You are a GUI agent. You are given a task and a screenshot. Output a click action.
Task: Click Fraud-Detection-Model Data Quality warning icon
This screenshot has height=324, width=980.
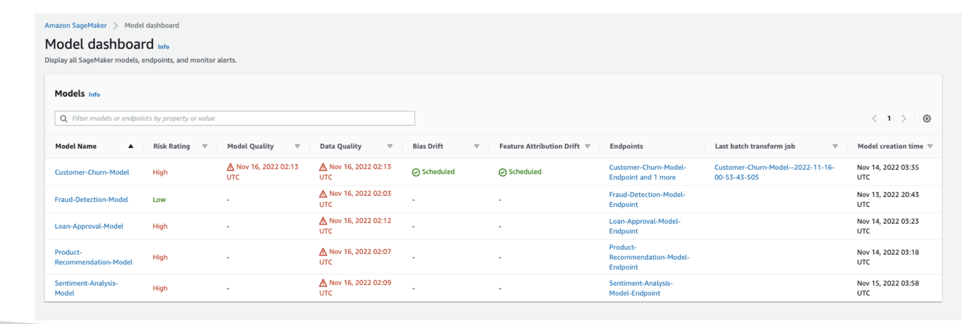pyautogui.click(x=323, y=194)
